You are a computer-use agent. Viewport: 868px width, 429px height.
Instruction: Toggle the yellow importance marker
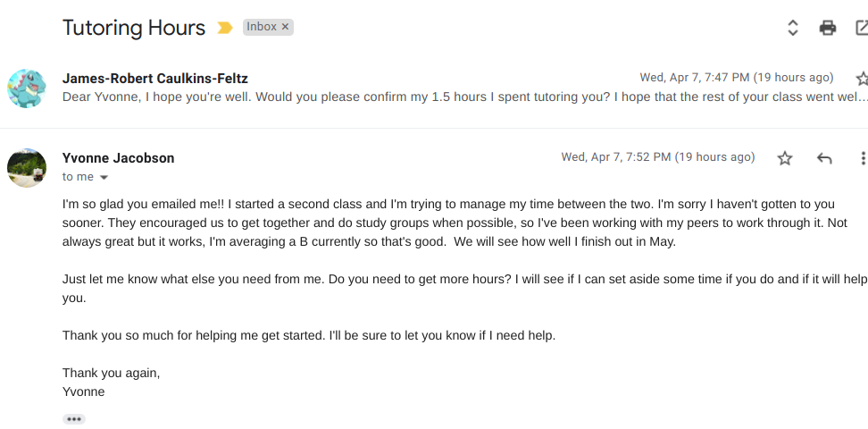pos(223,29)
